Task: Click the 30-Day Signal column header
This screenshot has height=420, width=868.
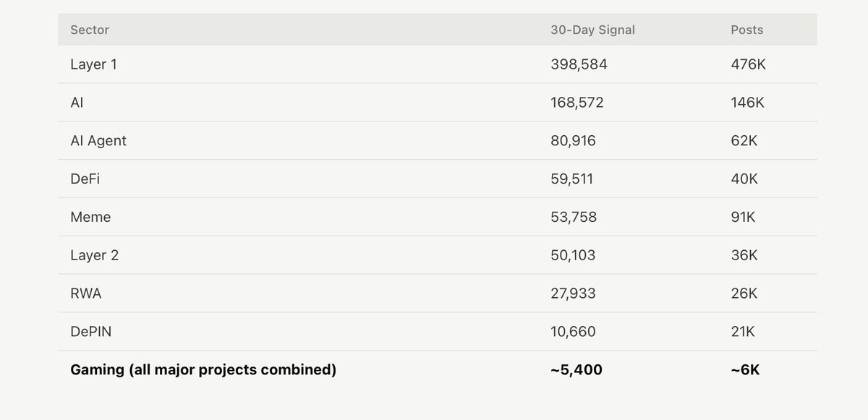Action: (592, 30)
